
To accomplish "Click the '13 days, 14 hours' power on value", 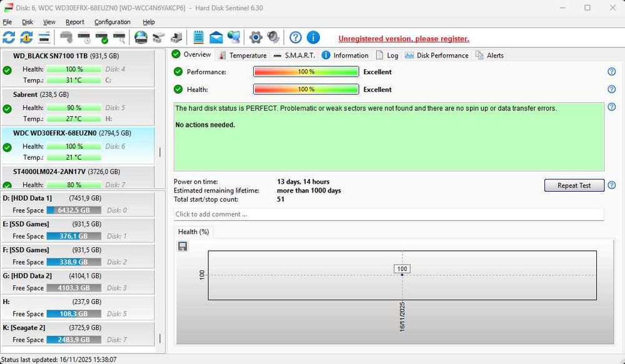I will (x=303, y=182).
